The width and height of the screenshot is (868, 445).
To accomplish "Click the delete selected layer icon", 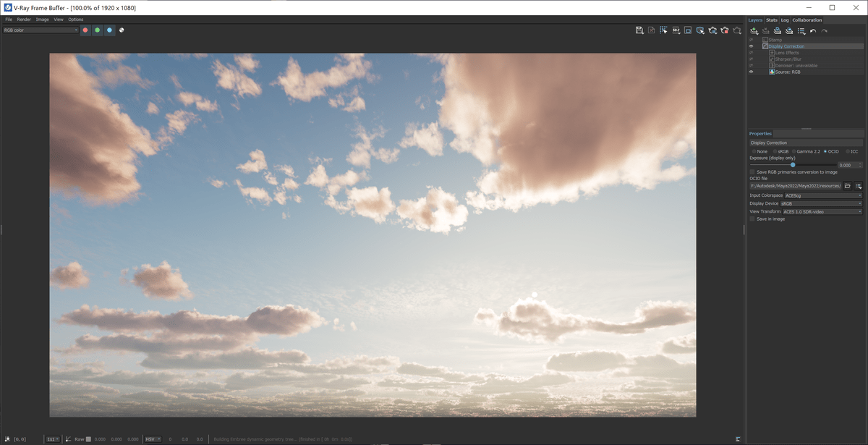I will (x=765, y=31).
